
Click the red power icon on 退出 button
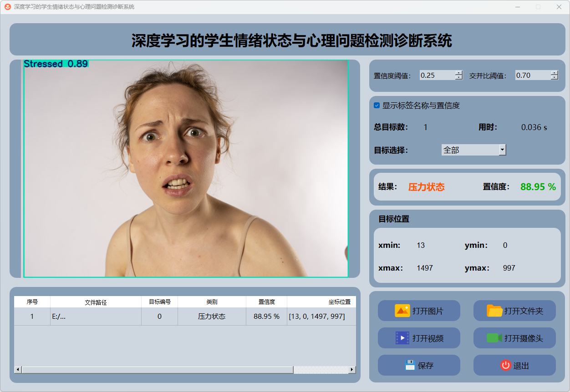(506, 365)
